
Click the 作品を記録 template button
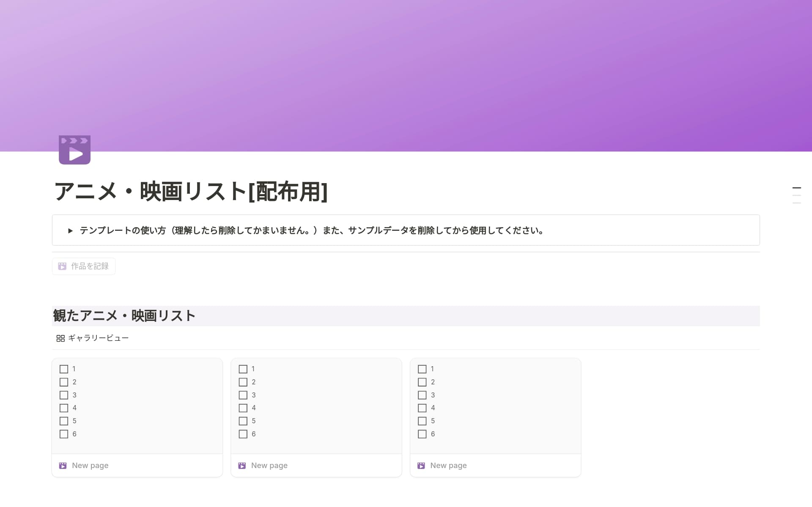(x=83, y=266)
